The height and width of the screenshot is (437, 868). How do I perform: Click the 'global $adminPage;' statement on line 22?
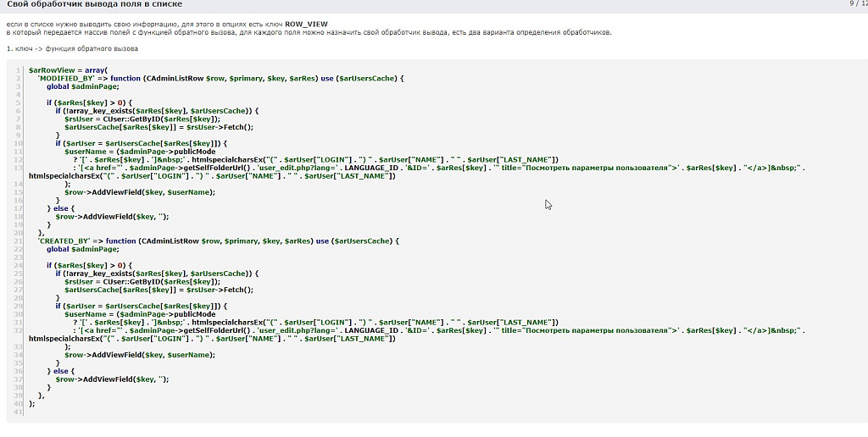coord(82,249)
